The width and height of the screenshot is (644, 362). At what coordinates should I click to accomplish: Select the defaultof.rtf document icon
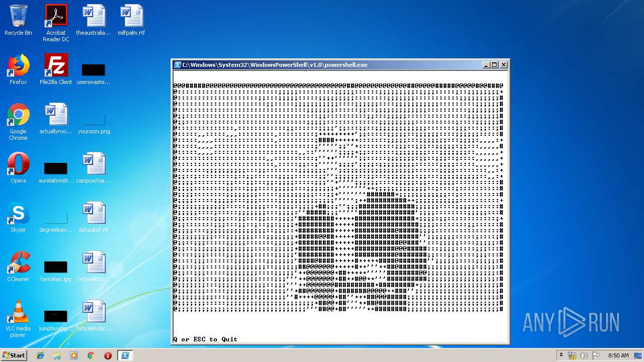tap(94, 217)
